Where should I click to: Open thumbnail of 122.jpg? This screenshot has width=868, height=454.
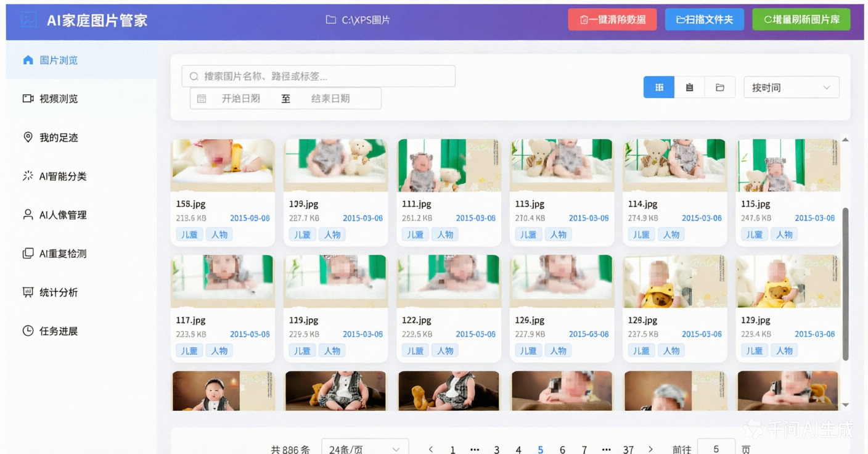(449, 281)
